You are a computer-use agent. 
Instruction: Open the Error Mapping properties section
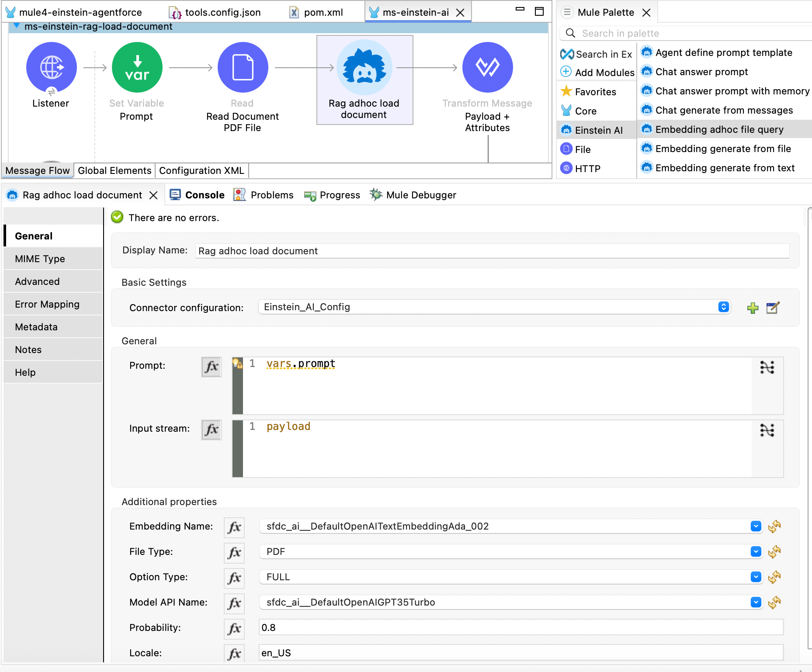tap(53, 304)
